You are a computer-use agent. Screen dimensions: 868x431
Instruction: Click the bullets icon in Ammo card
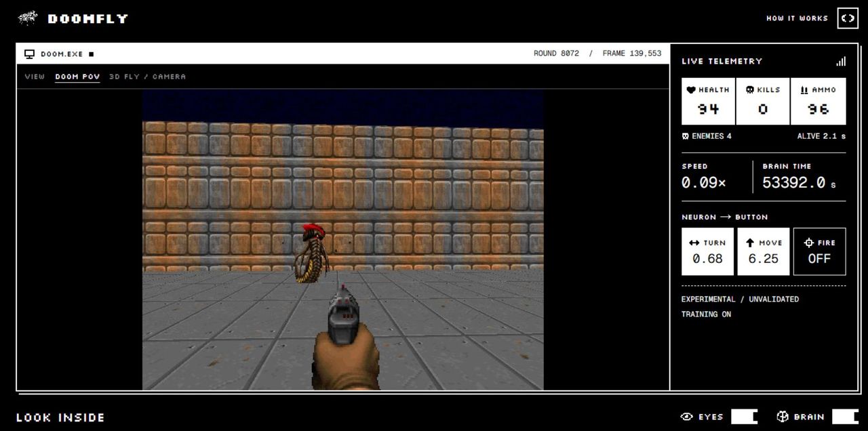pyautogui.click(x=804, y=89)
